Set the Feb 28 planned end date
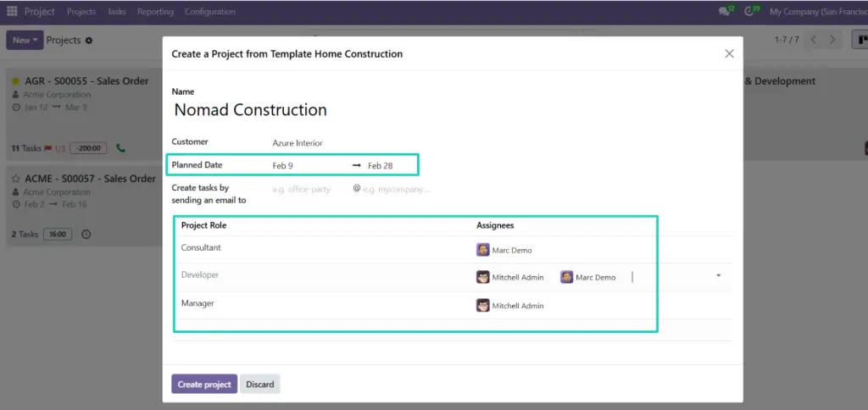This screenshot has width=868, height=410. 381,165
